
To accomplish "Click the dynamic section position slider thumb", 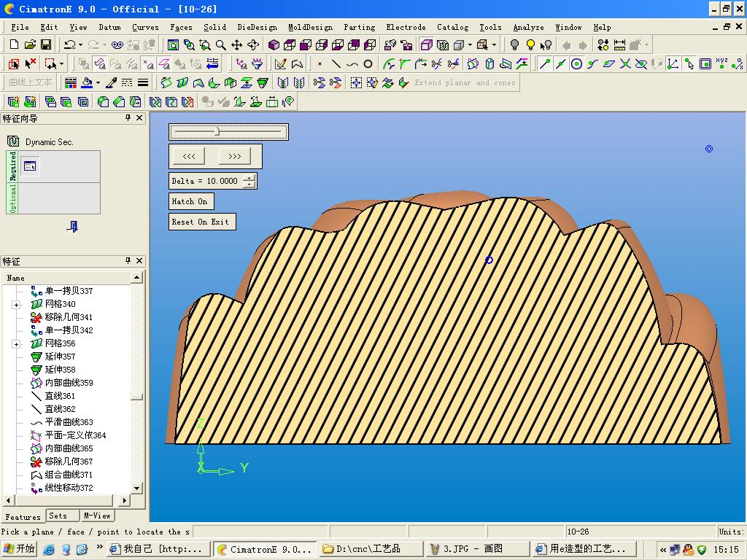I will 217,131.
